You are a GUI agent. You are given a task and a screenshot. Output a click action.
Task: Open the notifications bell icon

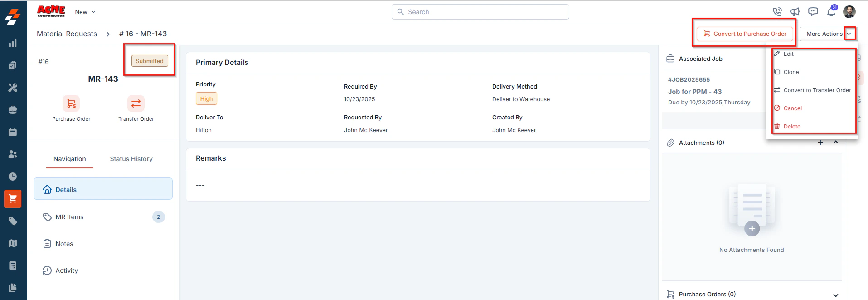(831, 11)
